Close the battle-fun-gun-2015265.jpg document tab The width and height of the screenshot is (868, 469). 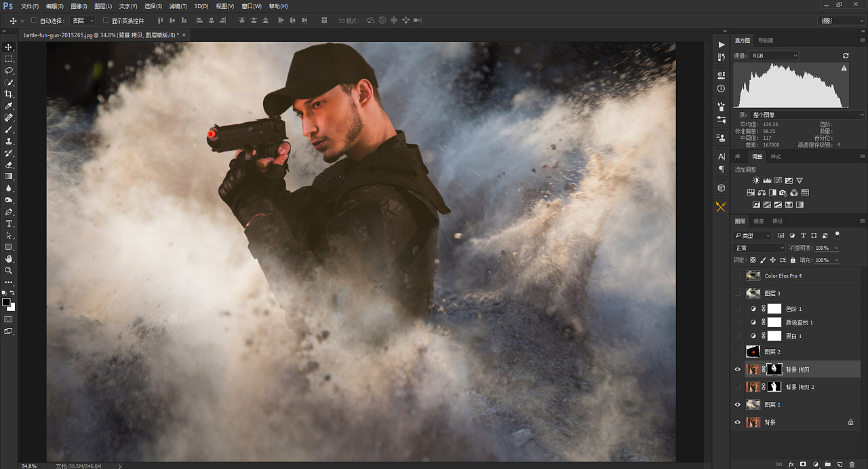point(184,34)
